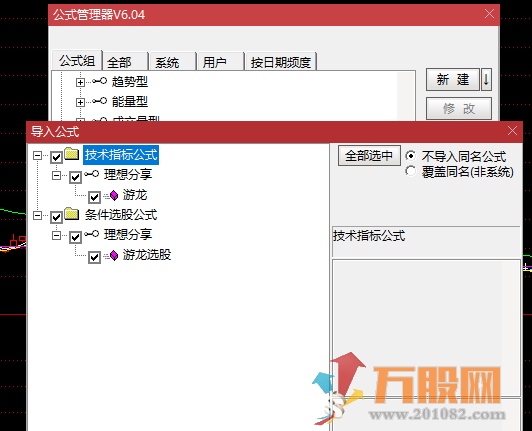
Task: Collapse 理想分享 node under 技术指标公式
Action: (56, 175)
